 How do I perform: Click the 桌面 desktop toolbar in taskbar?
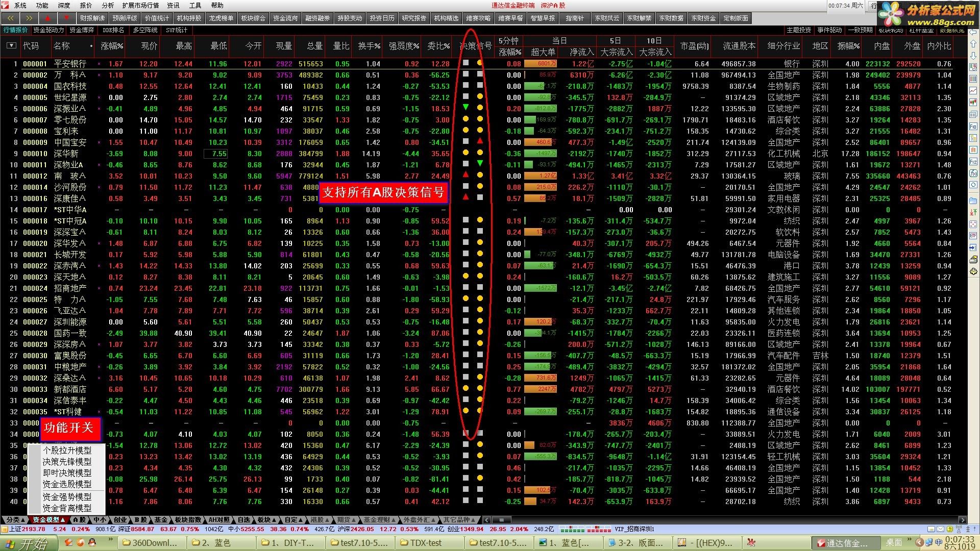pyautogui.click(x=894, y=543)
